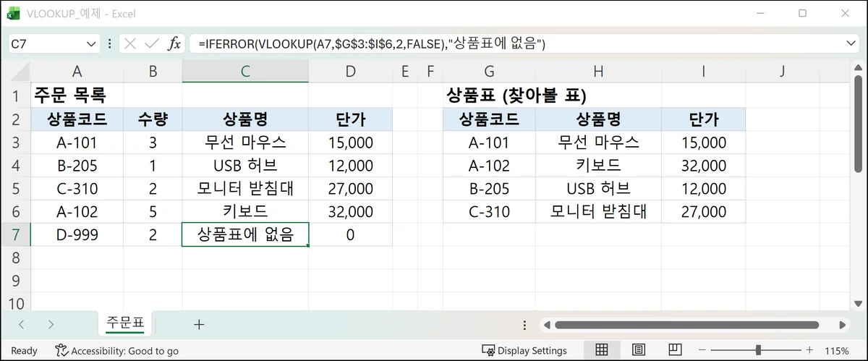Select column G header

click(x=489, y=71)
